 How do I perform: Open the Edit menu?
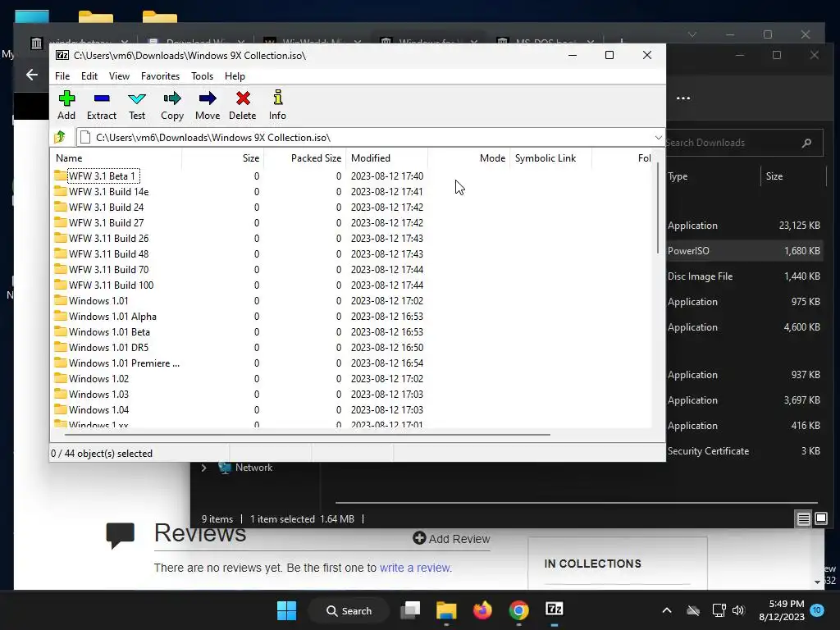coord(89,76)
